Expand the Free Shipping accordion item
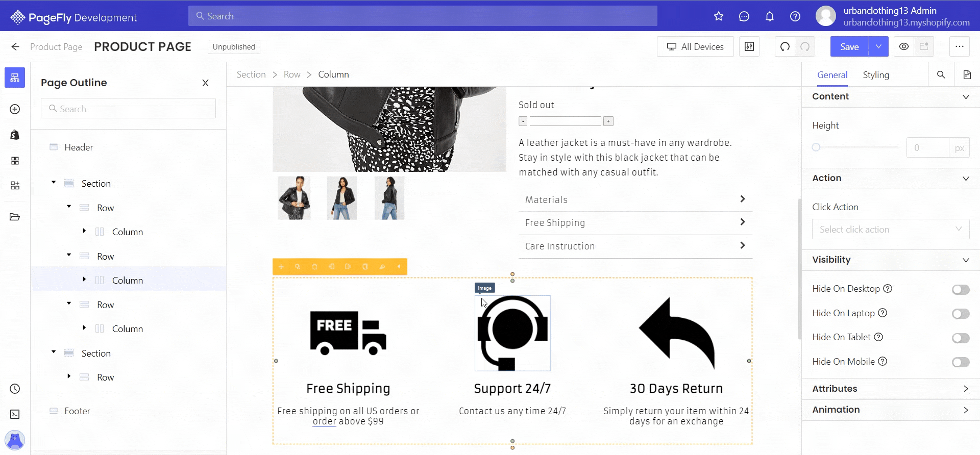The width and height of the screenshot is (980, 455). pyautogui.click(x=635, y=223)
